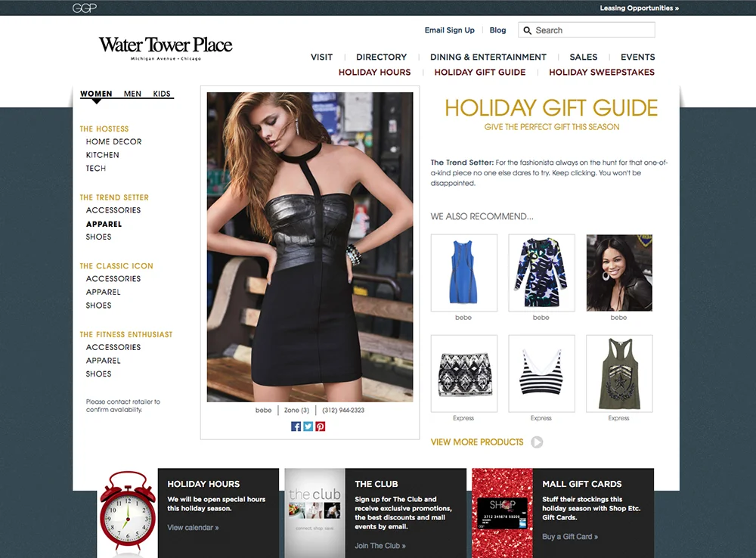The height and width of the screenshot is (558, 756).
Task: Select KITCHEN under The Hostess
Action: (x=102, y=155)
